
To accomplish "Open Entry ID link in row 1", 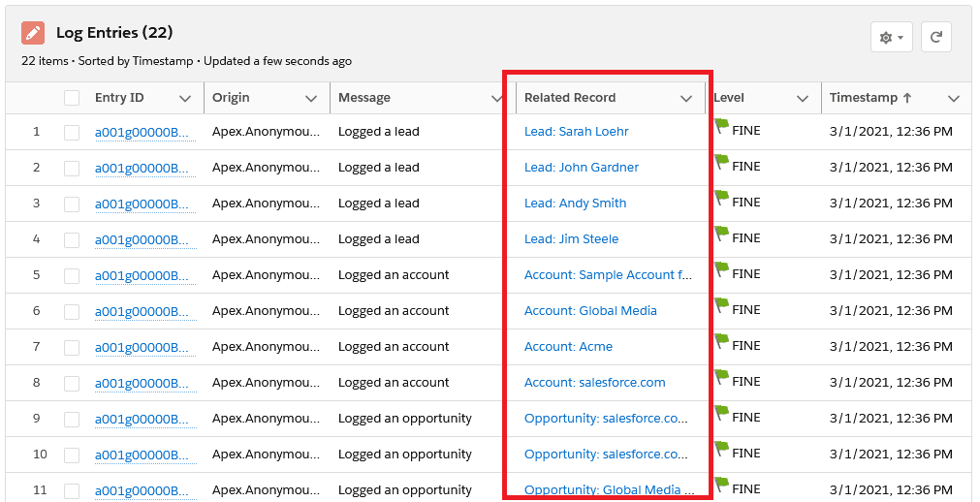I will click(x=145, y=133).
